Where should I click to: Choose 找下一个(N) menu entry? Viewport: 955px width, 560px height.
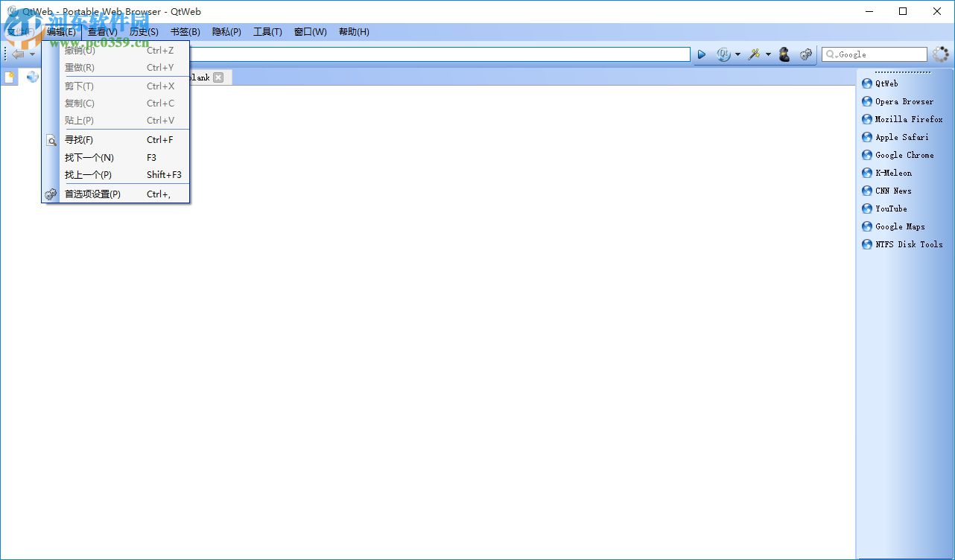click(115, 158)
